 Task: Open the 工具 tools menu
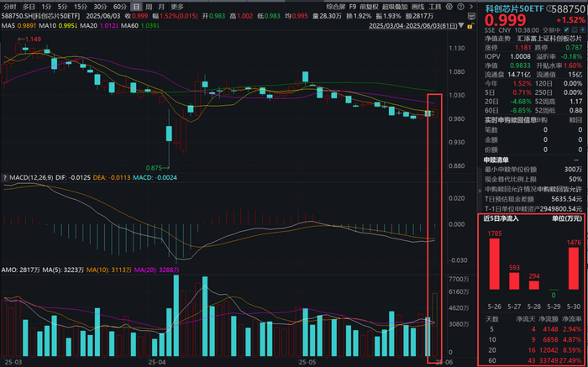point(435,7)
